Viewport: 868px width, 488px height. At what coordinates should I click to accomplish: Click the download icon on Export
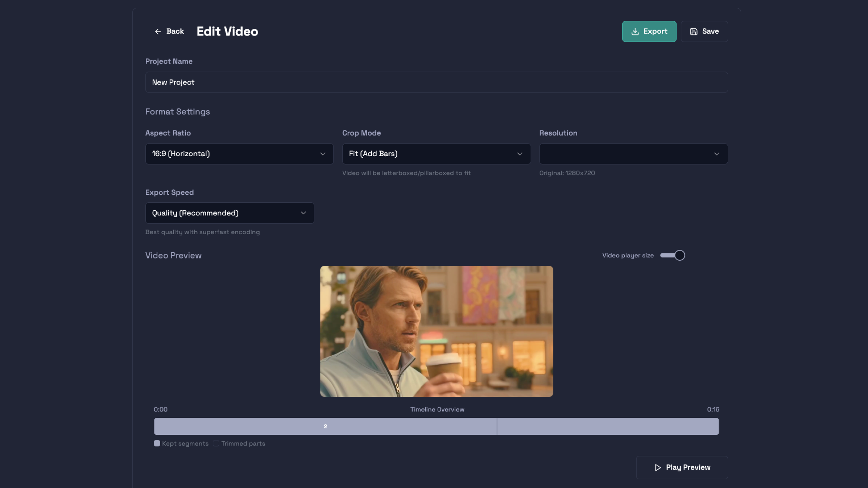pos(635,31)
